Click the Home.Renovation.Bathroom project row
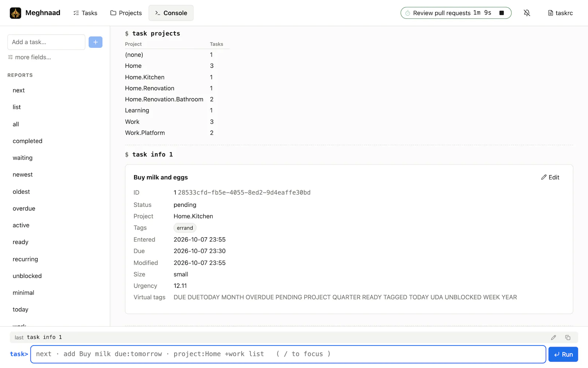 pos(177,99)
